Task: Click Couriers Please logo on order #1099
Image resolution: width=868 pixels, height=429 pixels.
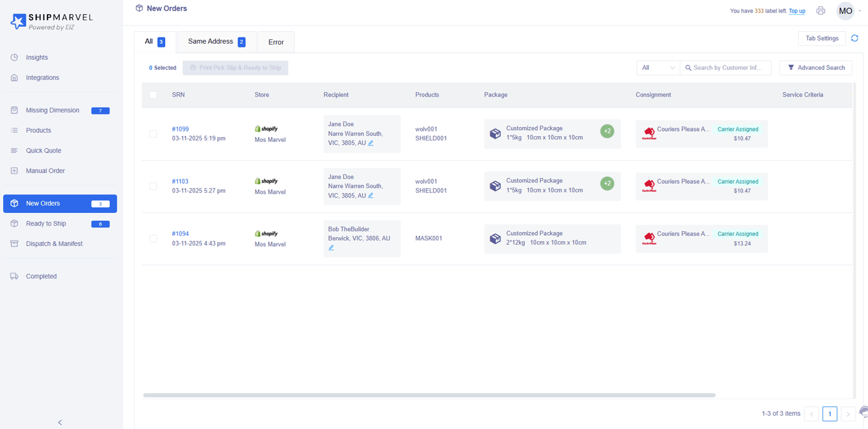Action: (x=648, y=133)
